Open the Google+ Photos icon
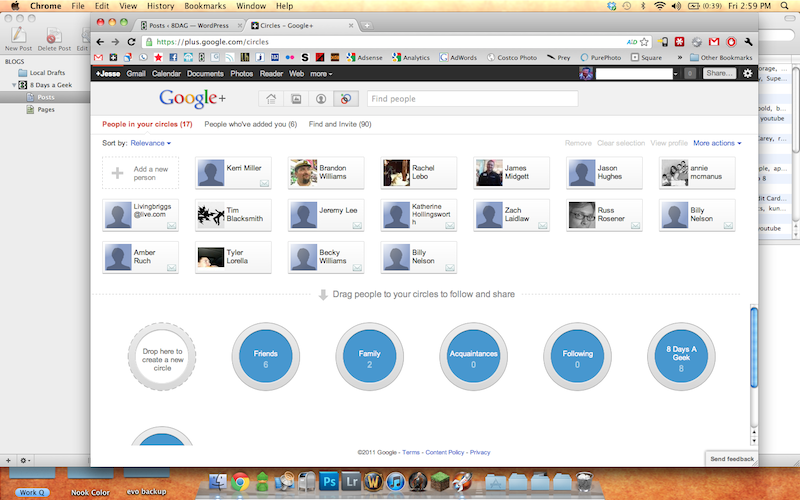Viewport: 800px width, 500px height. [x=296, y=99]
